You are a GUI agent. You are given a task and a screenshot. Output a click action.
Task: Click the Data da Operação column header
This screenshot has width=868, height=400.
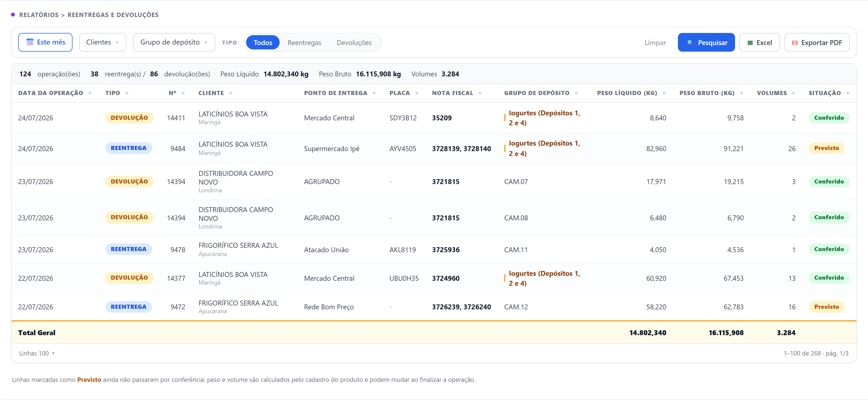click(51, 93)
